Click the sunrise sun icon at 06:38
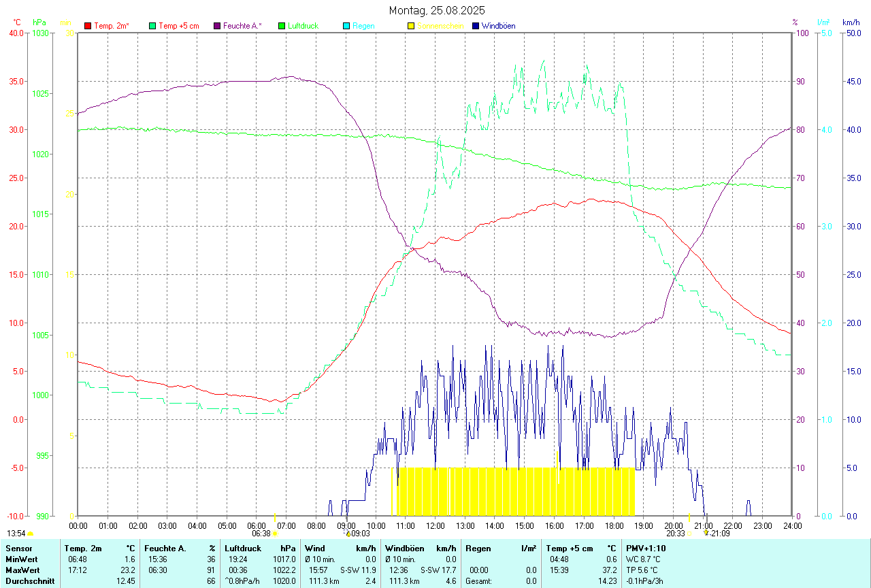 (x=275, y=534)
